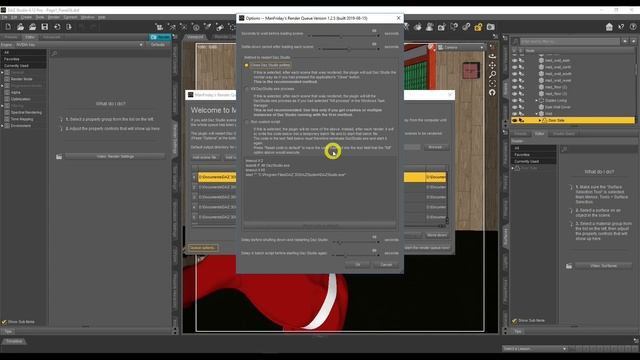Click the camera icon at toolbar end

(x=491, y=27)
